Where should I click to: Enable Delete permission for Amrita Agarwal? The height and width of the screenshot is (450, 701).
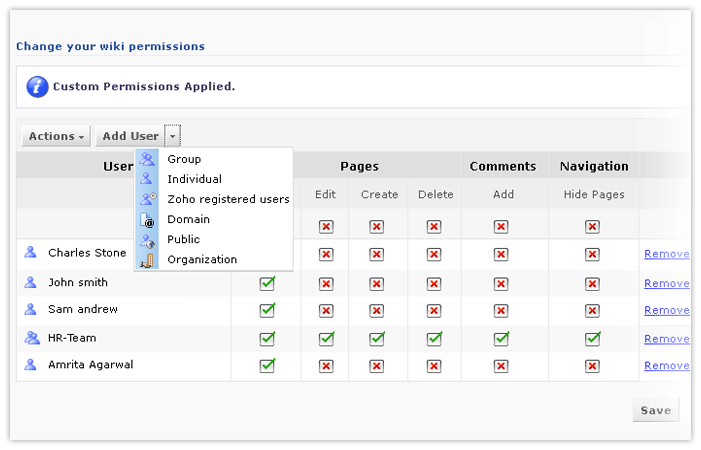(x=434, y=366)
